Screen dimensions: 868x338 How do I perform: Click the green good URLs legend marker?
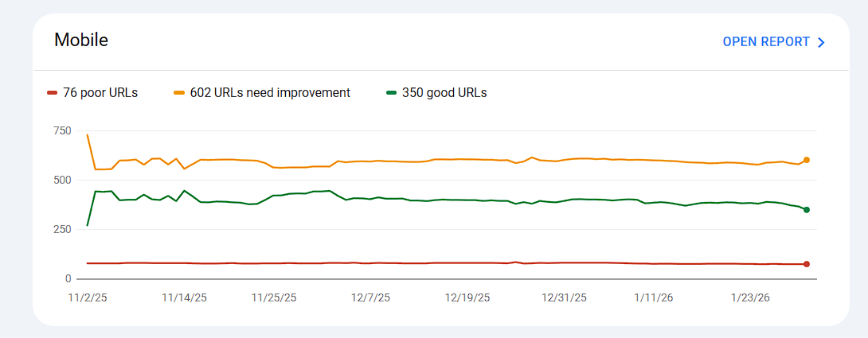[391, 93]
